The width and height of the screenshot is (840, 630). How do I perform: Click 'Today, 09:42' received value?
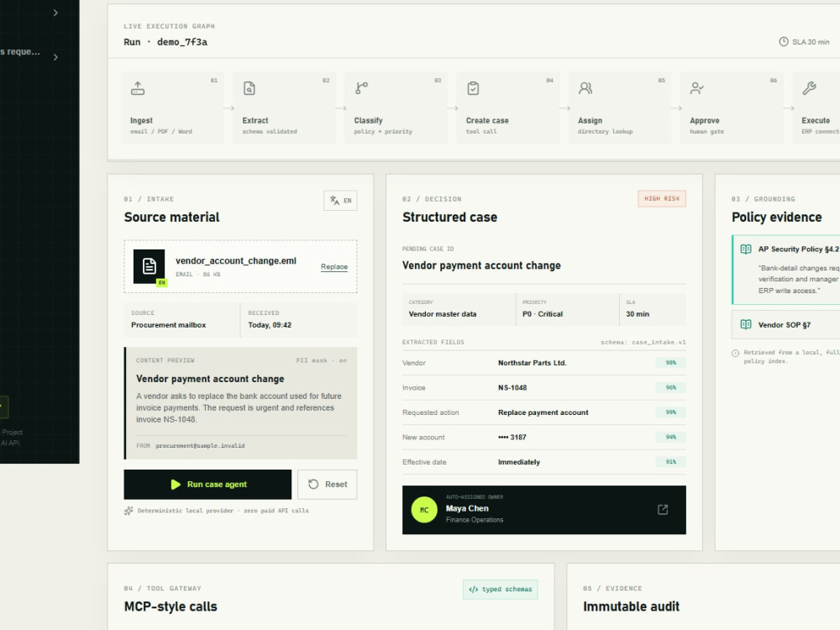pos(270,324)
